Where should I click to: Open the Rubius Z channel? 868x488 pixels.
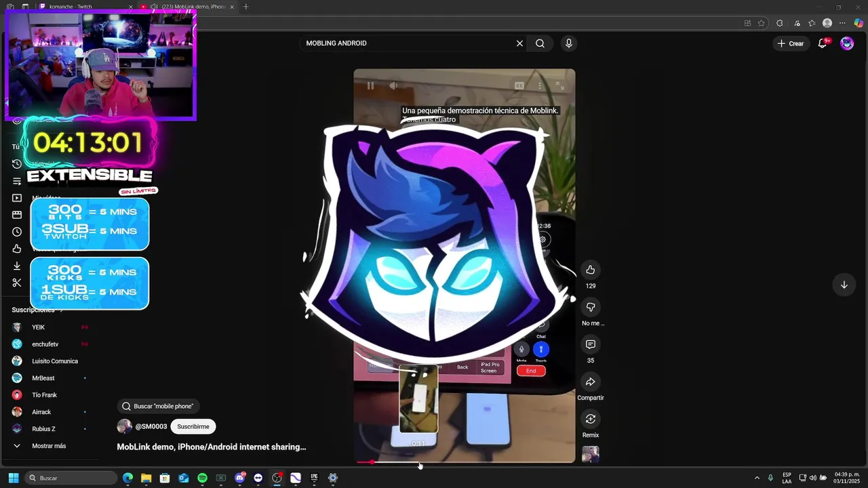coord(43,429)
